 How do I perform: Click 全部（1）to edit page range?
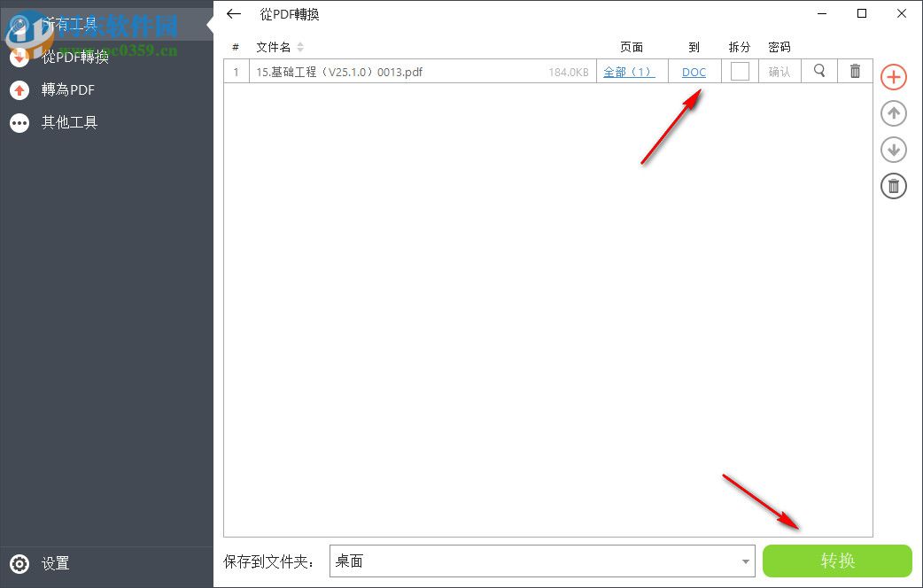pyautogui.click(x=631, y=71)
